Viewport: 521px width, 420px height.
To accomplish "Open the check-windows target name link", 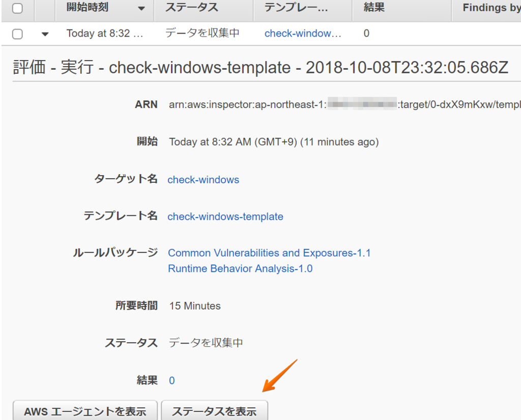I will pyautogui.click(x=204, y=180).
